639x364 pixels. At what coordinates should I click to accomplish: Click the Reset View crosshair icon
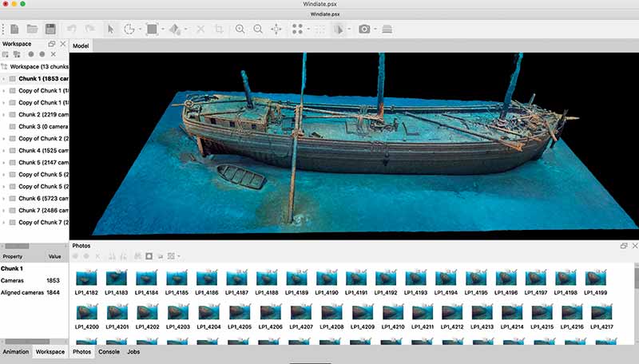(276, 29)
